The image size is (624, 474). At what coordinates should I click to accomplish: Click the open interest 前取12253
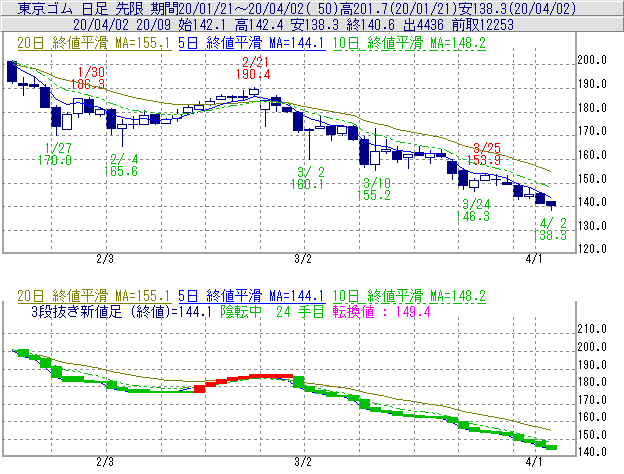pyautogui.click(x=483, y=25)
